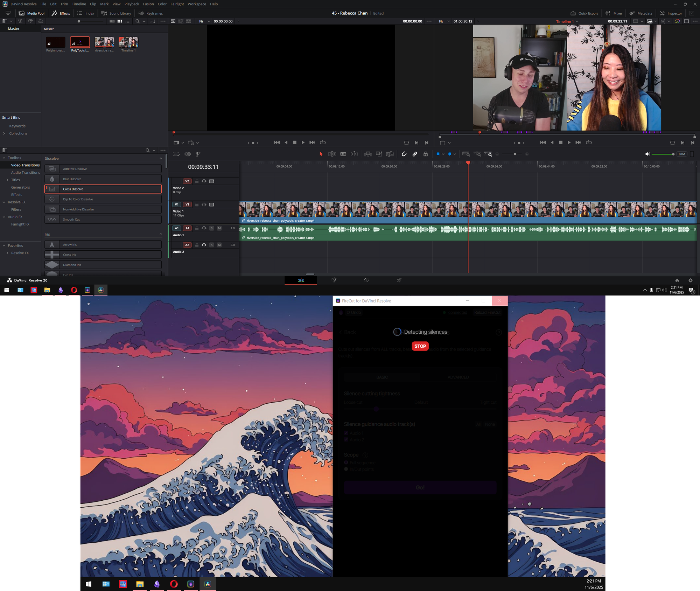Collapse the Iris transitions group
Viewport: 700px width, 591px height.
pos(161,234)
